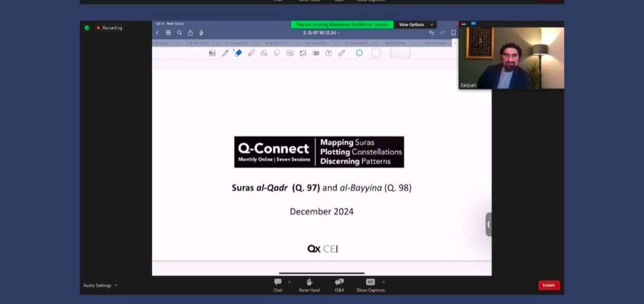
Task: Switch to the first document tab
Action: point(162,43)
